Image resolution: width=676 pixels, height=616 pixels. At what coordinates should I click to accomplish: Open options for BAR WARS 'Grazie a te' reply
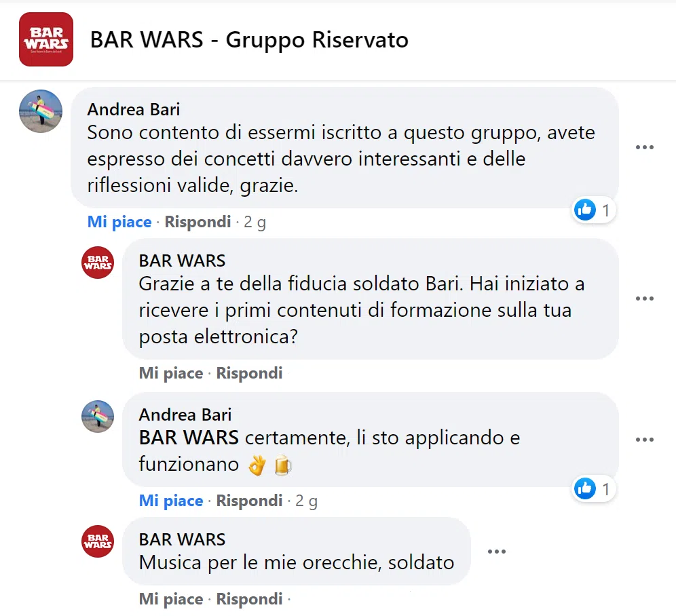click(x=645, y=299)
